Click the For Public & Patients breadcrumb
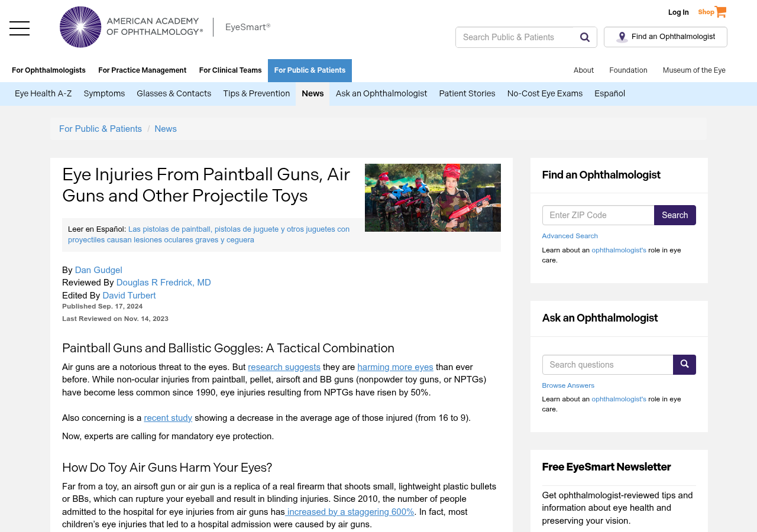 [101, 129]
